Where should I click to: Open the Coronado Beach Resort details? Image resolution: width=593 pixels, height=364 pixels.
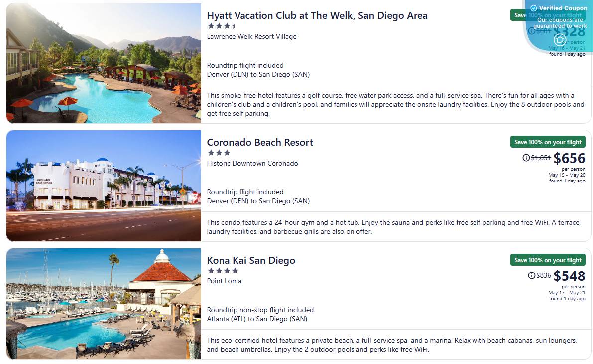pos(260,142)
